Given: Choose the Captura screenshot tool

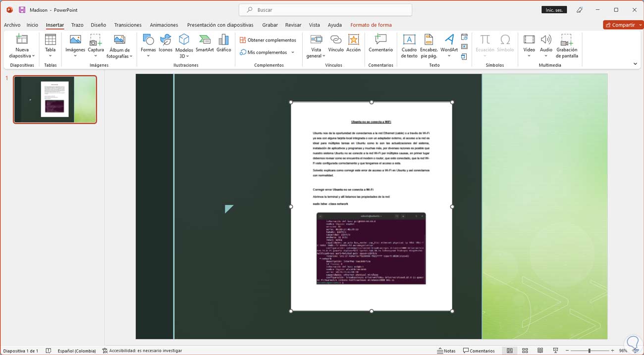Looking at the screenshot, I should [96, 46].
